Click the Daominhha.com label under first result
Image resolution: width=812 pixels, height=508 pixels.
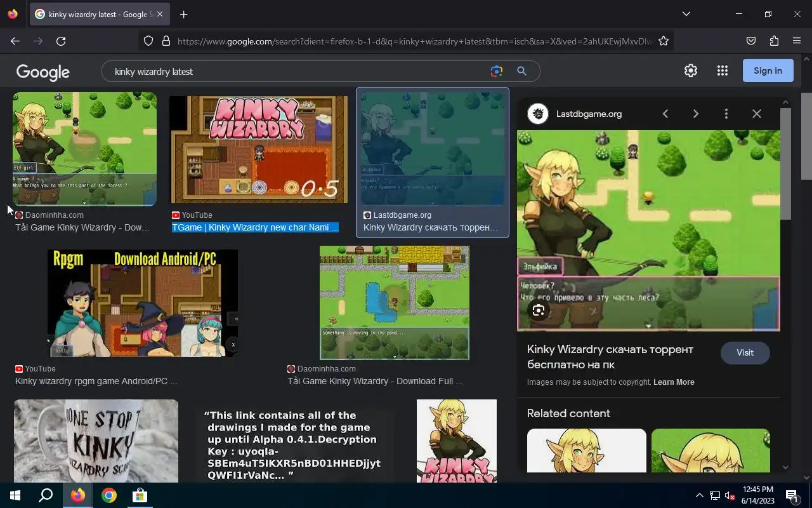pyautogui.click(x=55, y=215)
